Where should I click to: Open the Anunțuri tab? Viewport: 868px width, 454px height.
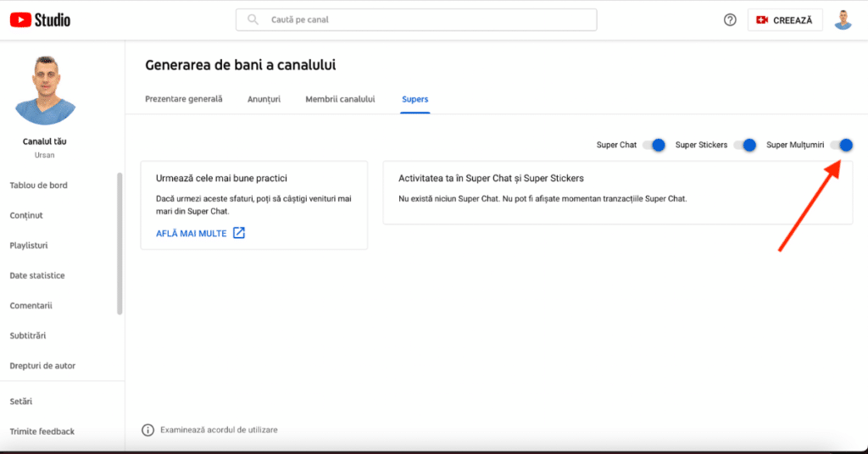coord(264,99)
